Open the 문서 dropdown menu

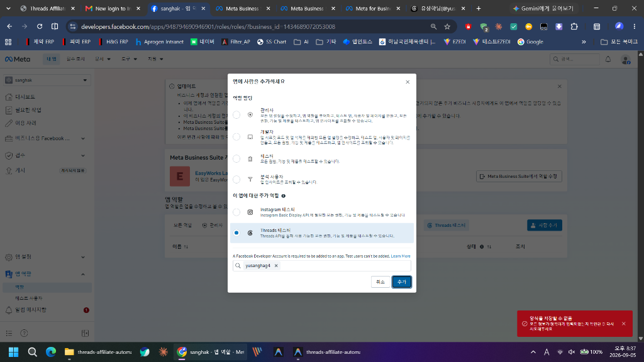pos(103,59)
